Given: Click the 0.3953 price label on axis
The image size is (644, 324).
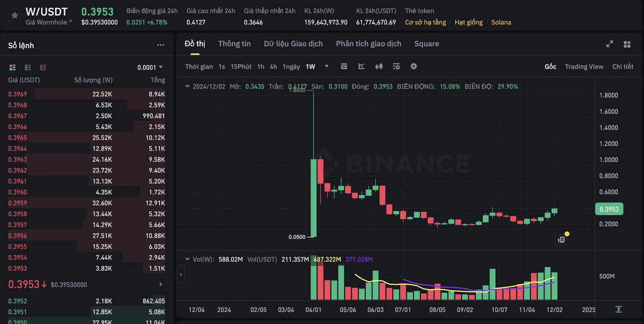Looking at the screenshot, I should [609, 209].
